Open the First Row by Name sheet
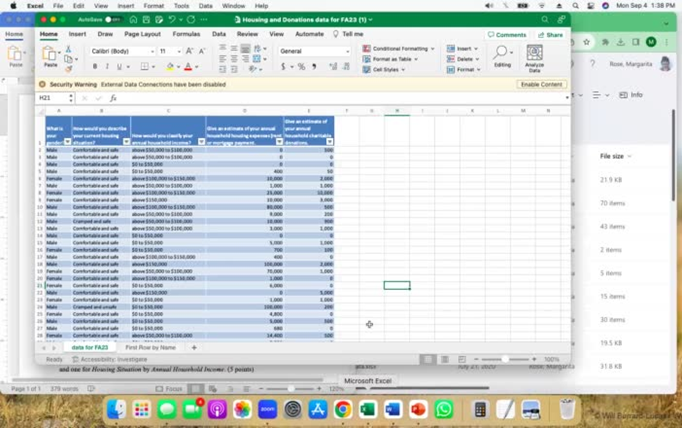 click(150, 347)
